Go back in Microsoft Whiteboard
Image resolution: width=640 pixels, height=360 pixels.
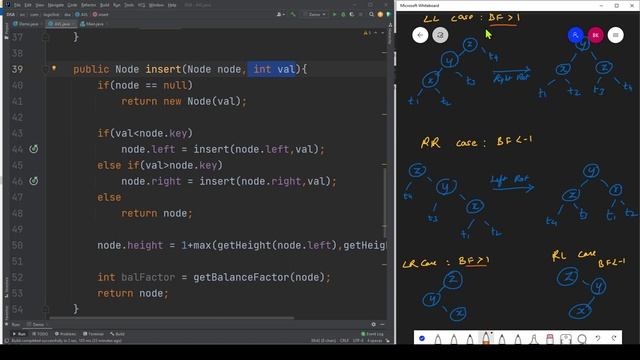(420, 35)
